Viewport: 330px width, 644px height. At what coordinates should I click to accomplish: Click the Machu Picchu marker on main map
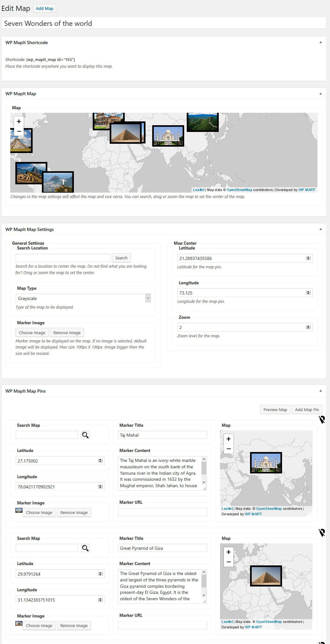point(31,173)
